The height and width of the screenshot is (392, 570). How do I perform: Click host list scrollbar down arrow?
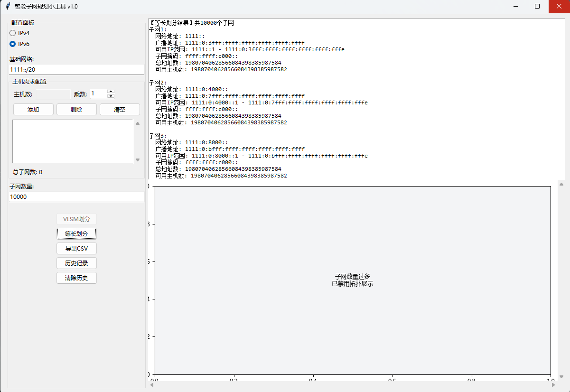tap(138, 160)
